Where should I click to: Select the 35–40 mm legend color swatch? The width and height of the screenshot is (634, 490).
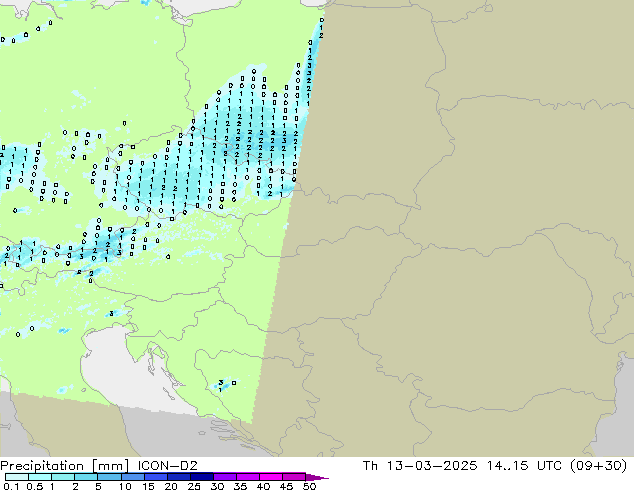tap(247, 477)
